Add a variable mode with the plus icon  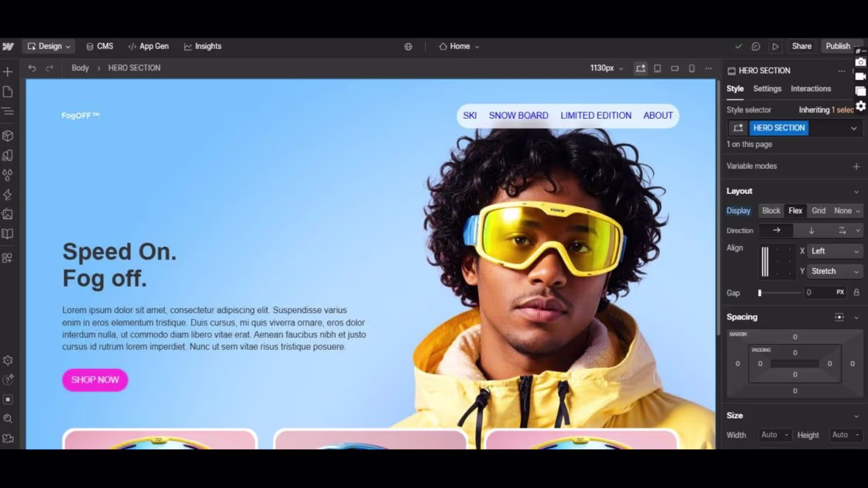[856, 167]
